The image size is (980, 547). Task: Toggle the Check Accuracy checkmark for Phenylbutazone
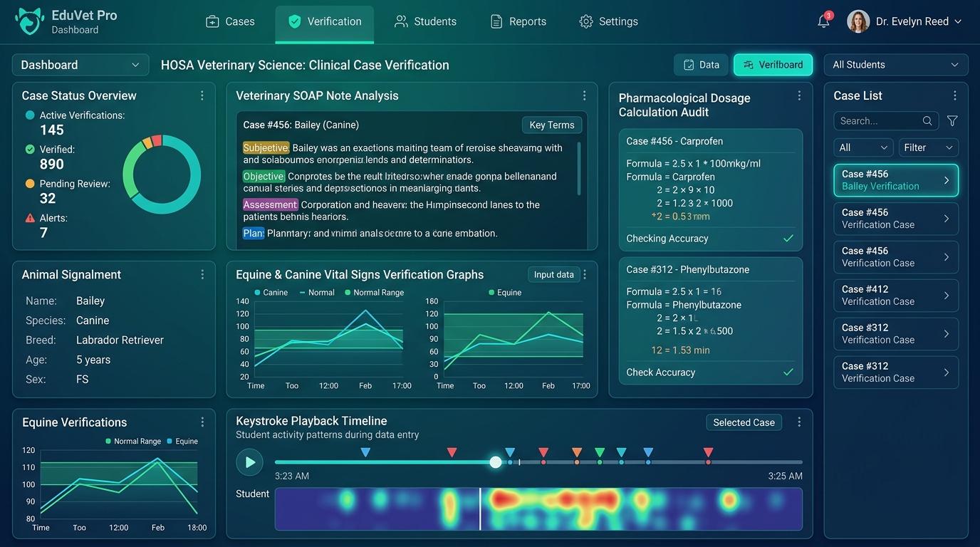pos(788,372)
